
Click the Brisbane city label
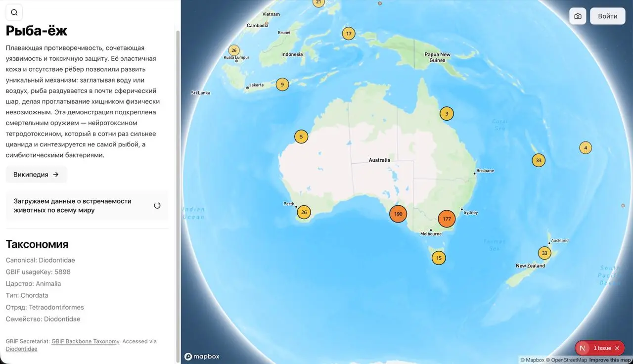point(485,171)
